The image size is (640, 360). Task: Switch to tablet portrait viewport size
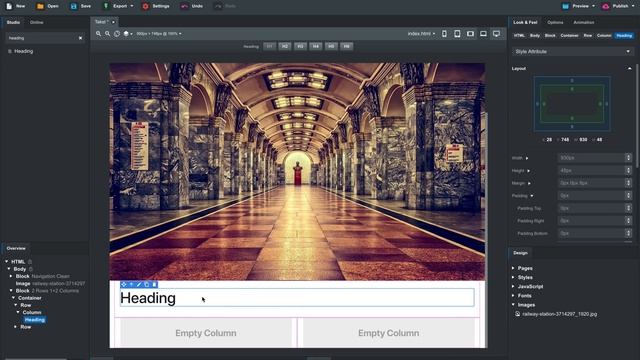[457, 34]
